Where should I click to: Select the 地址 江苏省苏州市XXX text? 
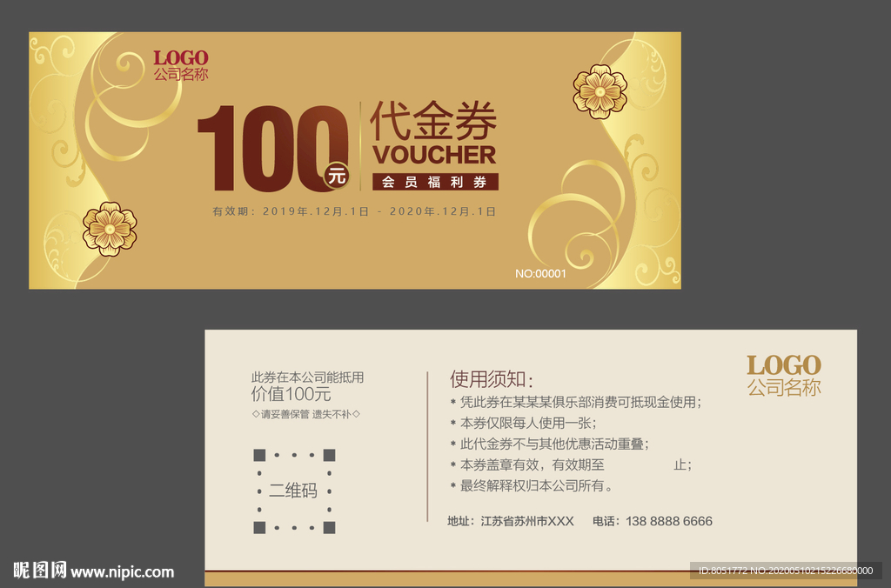pos(510,521)
